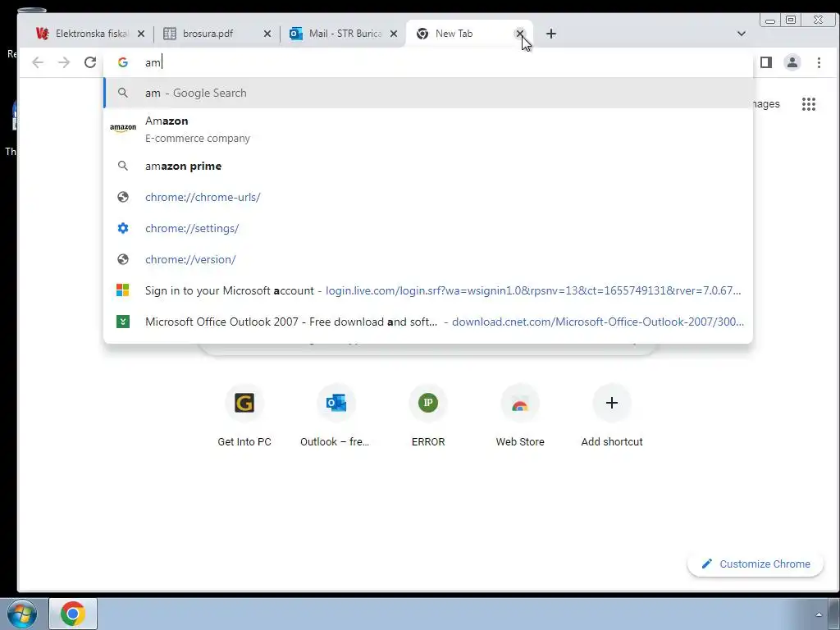Click the Microsoft logo suggestion icon

pyautogui.click(x=123, y=290)
